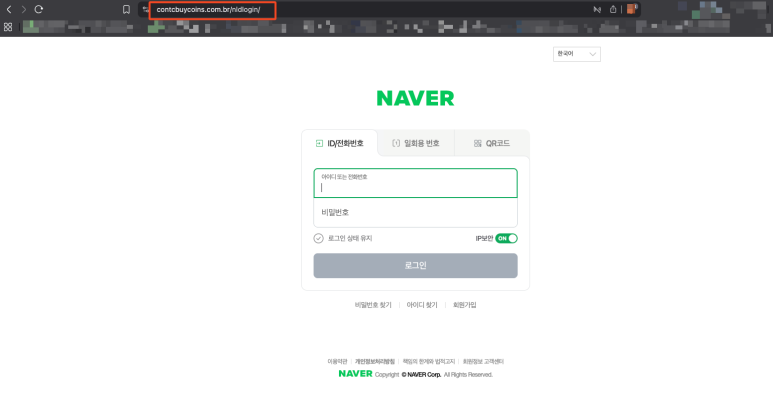Click the browser forward arrow
773x420 pixels.
click(x=24, y=9)
